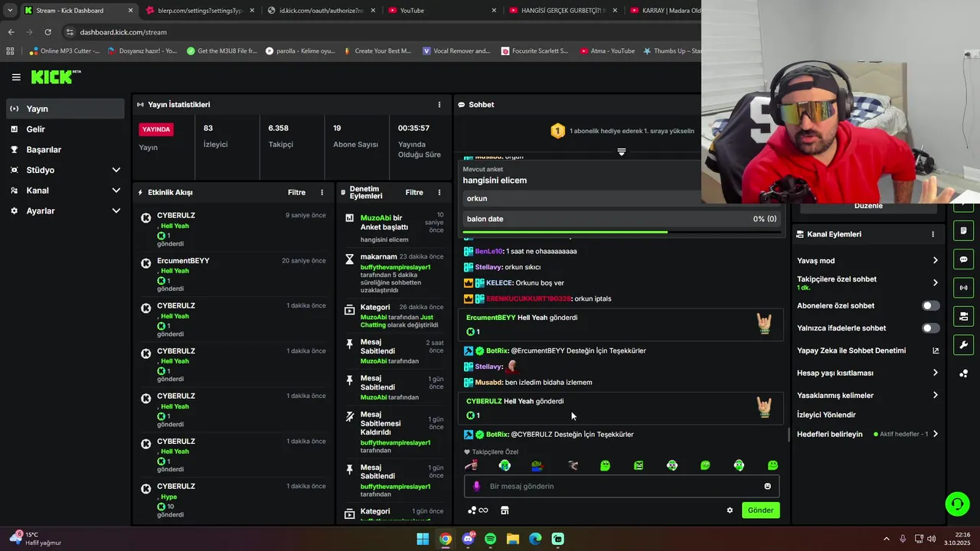
Task: Open chat settings gear icon
Action: (x=730, y=510)
